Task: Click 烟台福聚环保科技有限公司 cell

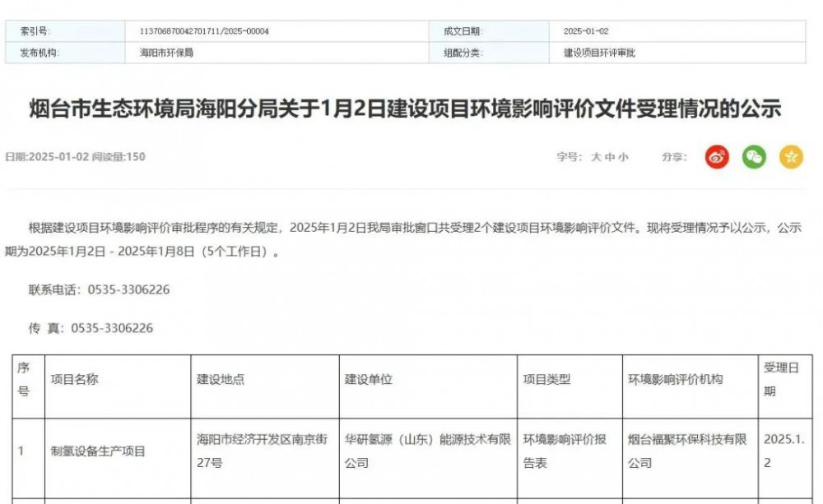Action: [686, 451]
